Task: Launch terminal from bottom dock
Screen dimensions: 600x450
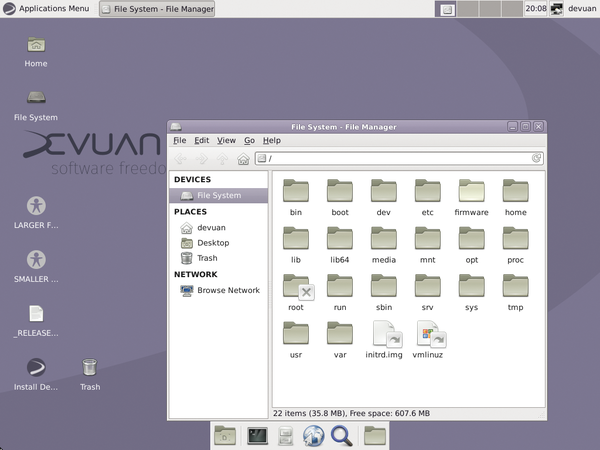Action: tap(257, 435)
